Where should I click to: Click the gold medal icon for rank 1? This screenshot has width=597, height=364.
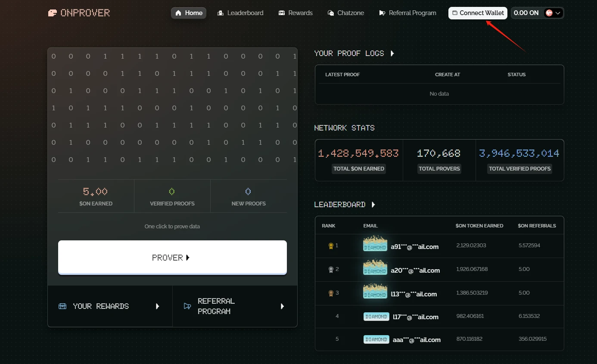(x=331, y=246)
